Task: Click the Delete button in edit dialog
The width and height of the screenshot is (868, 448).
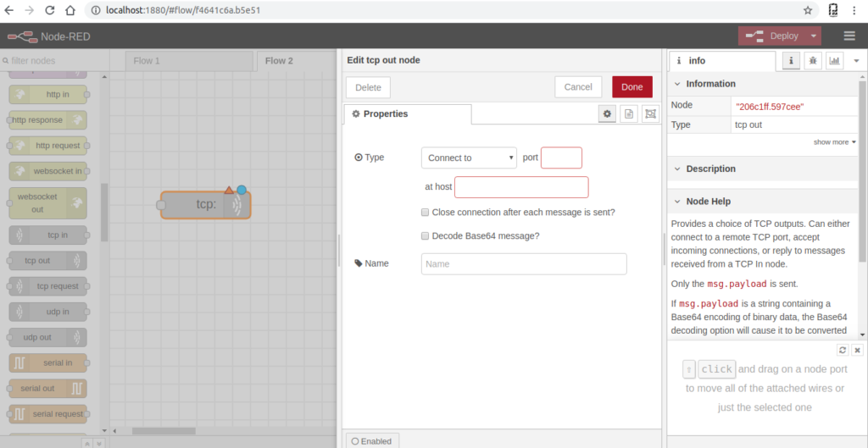Action: [368, 87]
